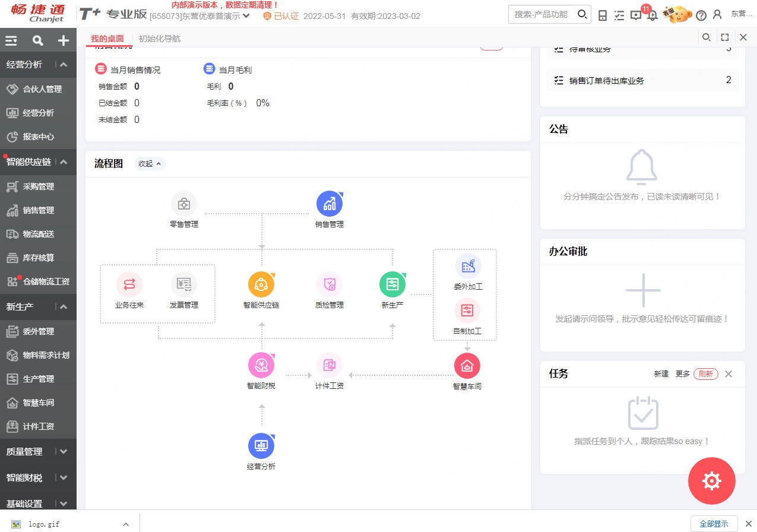Screen dimensions: 757x532
Task: Click the customer service mascot icon
Action: tap(677, 14)
